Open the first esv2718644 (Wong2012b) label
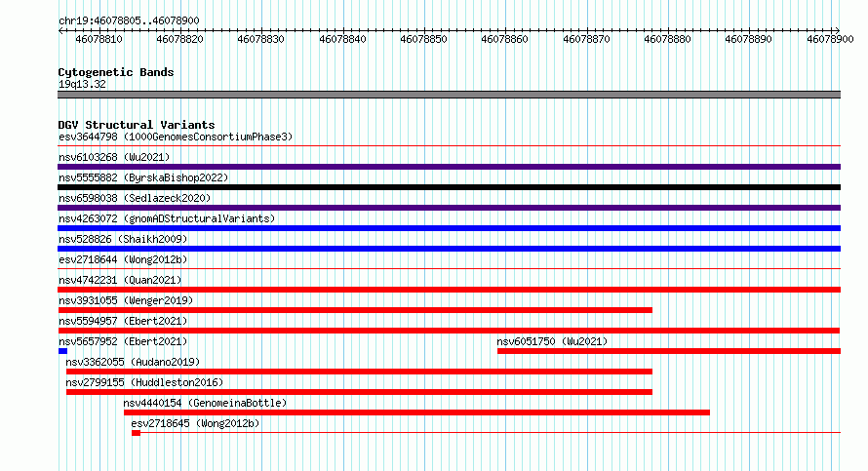This screenshot has height=471, width=868. tap(123, 259)
